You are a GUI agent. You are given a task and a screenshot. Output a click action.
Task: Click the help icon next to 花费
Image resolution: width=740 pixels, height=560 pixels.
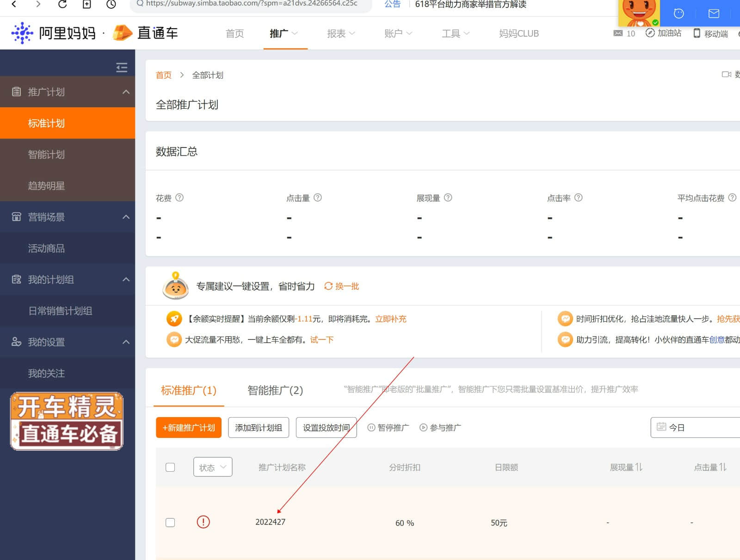pos(179,197)
